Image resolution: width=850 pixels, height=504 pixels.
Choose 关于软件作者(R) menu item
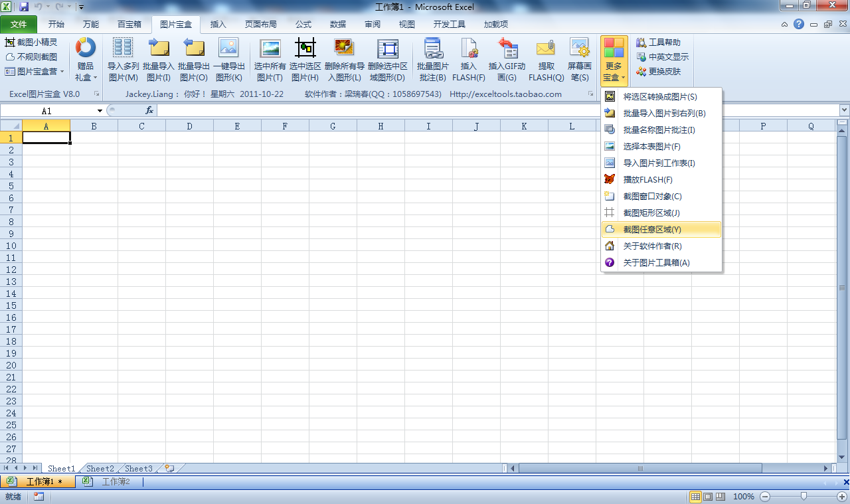click(x=661, y=246)
